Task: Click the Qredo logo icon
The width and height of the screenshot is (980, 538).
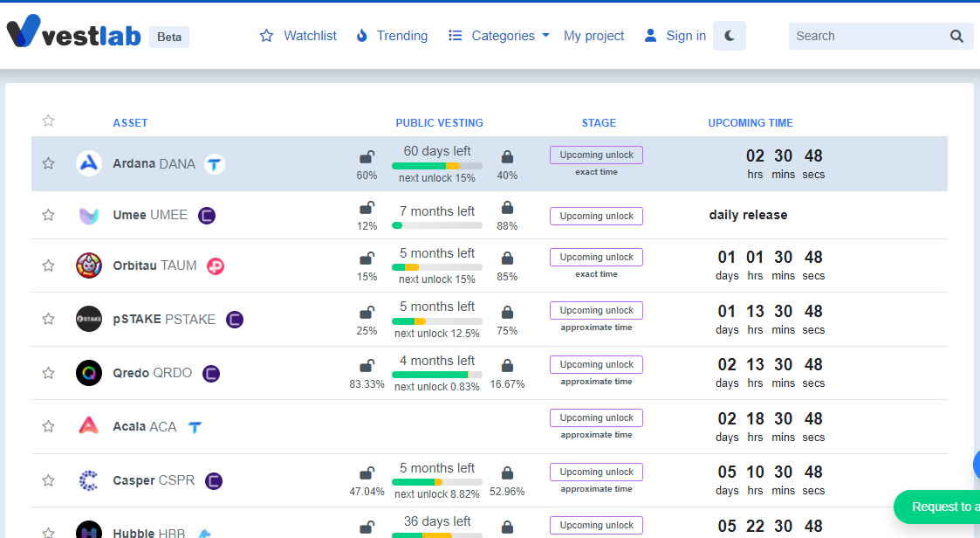Action: pos(89,373)
